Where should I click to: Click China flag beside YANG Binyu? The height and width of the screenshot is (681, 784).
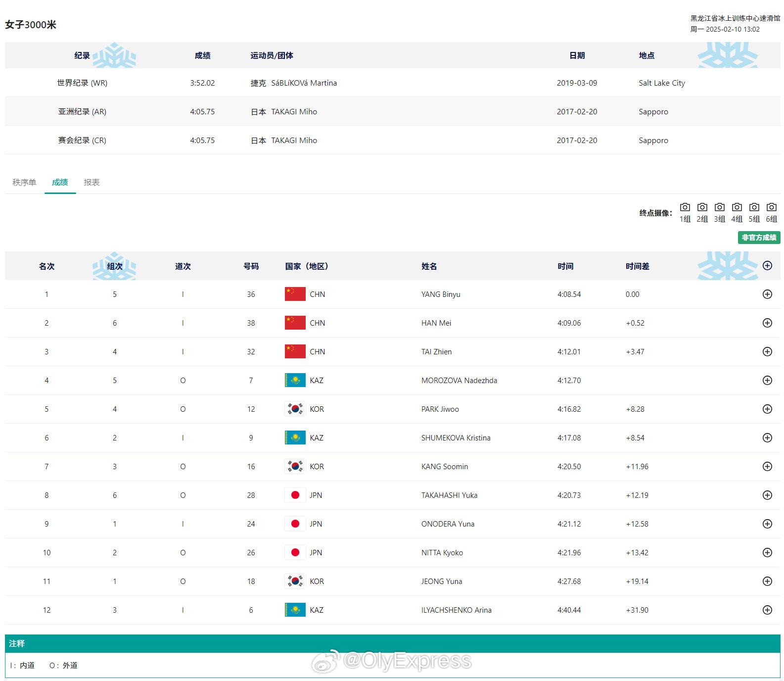pyautogui.click(x=295, y=294)
